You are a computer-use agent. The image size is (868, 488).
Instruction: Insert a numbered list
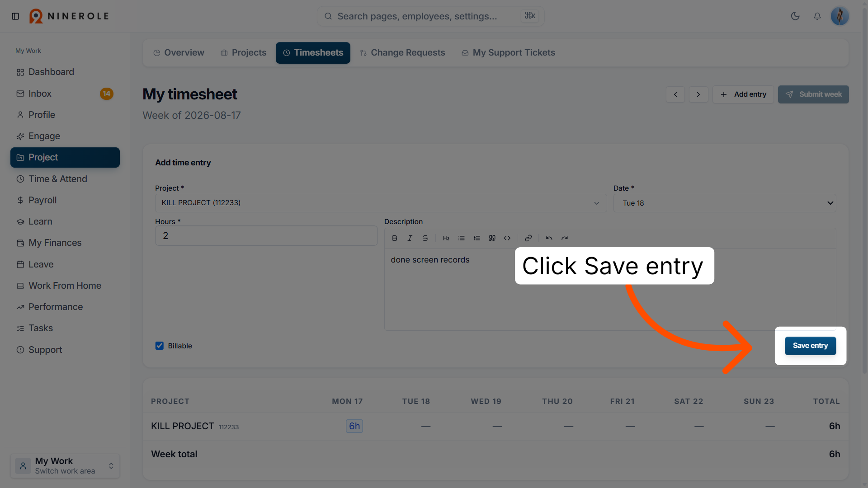click(x=477, y=238)
